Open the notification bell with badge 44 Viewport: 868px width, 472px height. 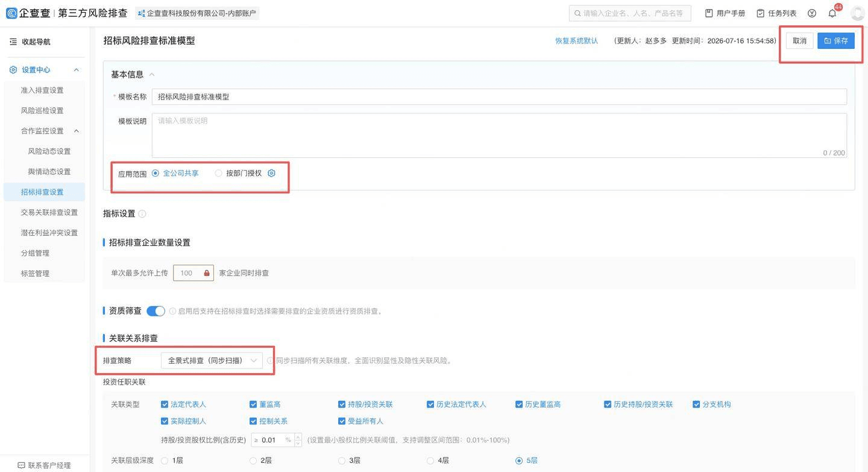tap(832, 13)
